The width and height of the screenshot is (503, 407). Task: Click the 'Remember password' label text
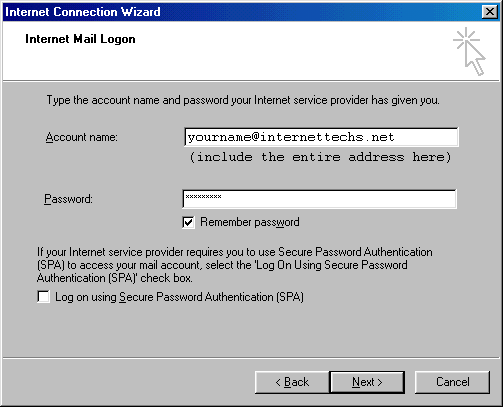coord(250,222)
